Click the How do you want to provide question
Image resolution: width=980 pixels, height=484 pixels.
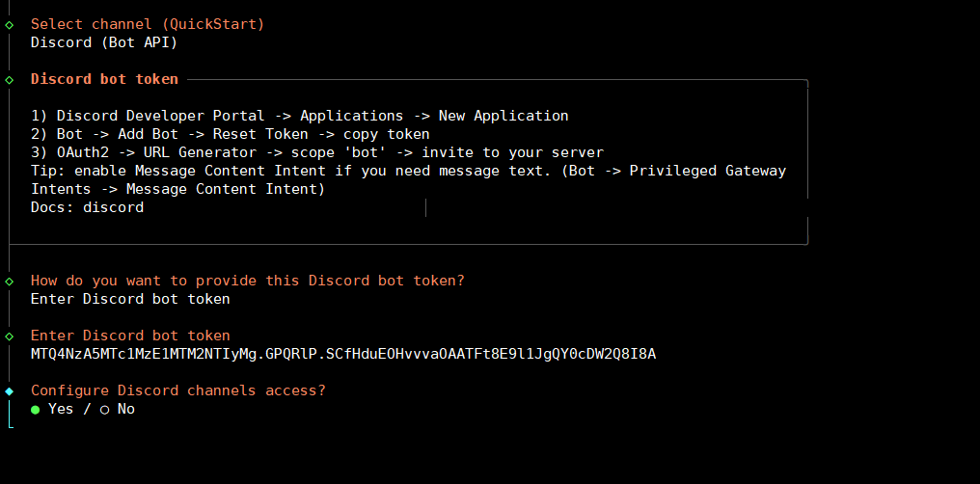[248, 281]
